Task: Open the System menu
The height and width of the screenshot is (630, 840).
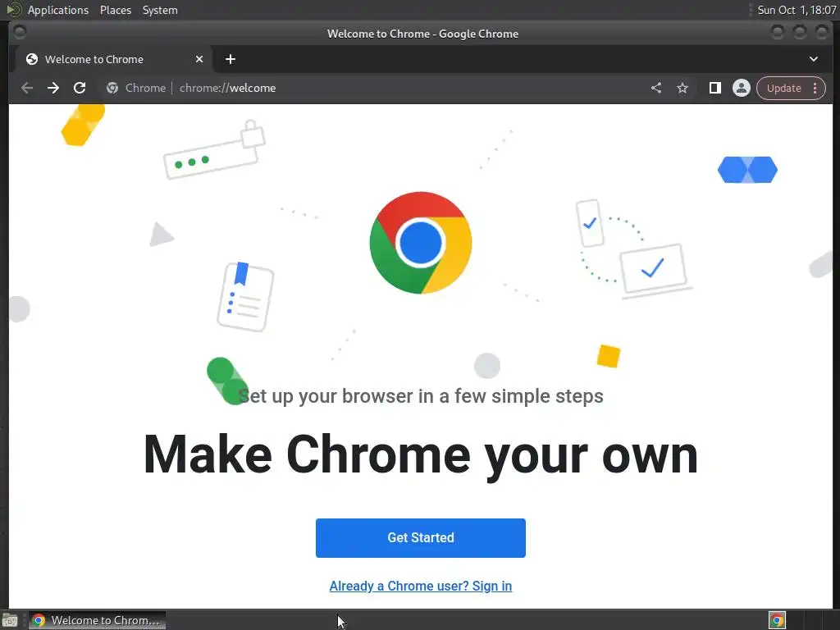Action: click(160, 10)
